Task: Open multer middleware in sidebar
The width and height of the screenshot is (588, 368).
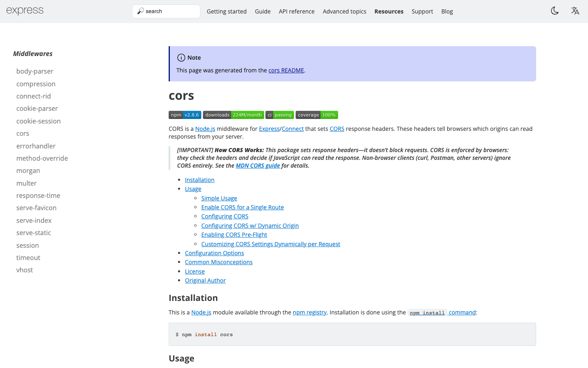Action: click(x=27, y=183)
